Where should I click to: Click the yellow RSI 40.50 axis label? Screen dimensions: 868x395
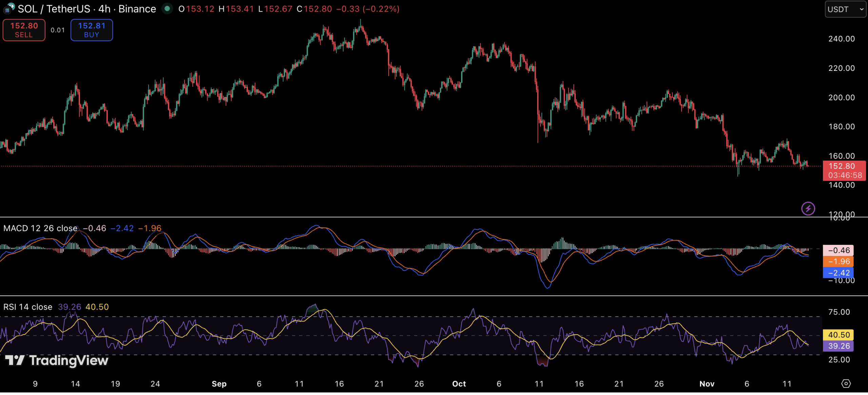(x=838, y=335)
